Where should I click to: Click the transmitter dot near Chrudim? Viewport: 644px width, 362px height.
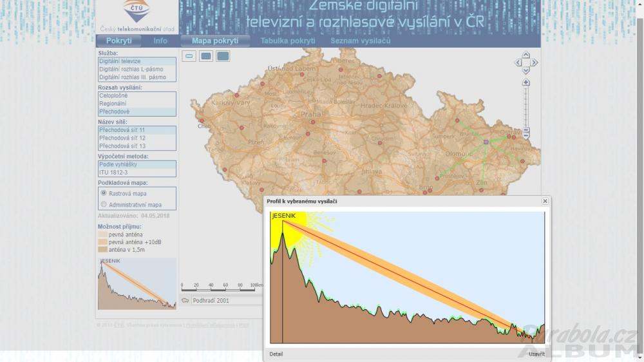point(379,143)
